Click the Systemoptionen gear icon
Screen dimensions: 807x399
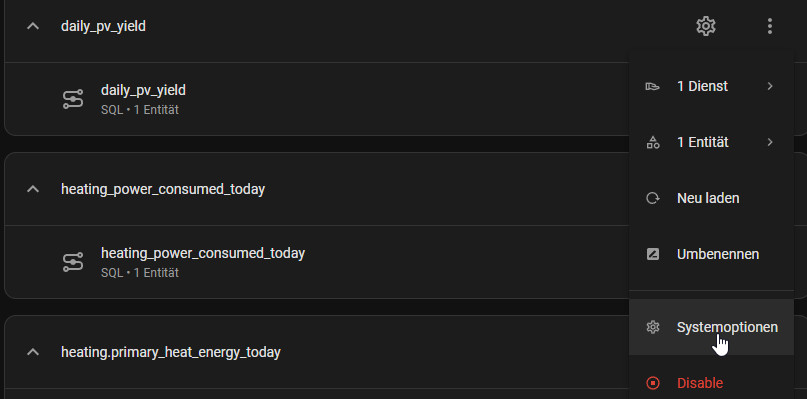(653, 327)
